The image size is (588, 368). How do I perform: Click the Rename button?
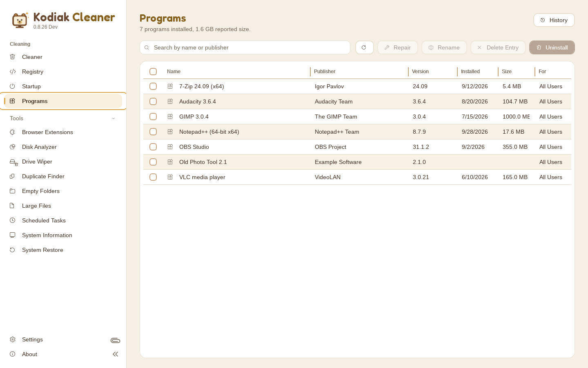pos(444,47)
